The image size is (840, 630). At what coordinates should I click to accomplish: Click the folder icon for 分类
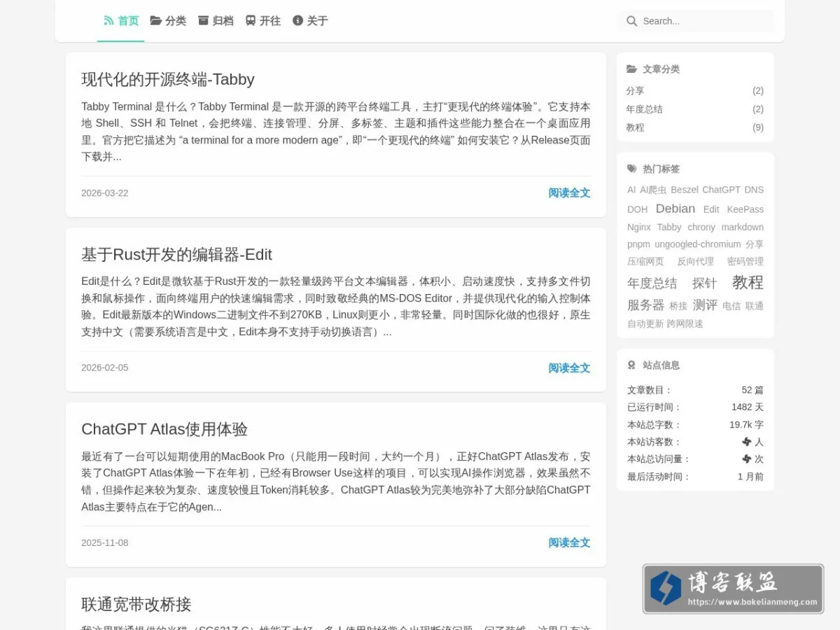pos(156,21)
